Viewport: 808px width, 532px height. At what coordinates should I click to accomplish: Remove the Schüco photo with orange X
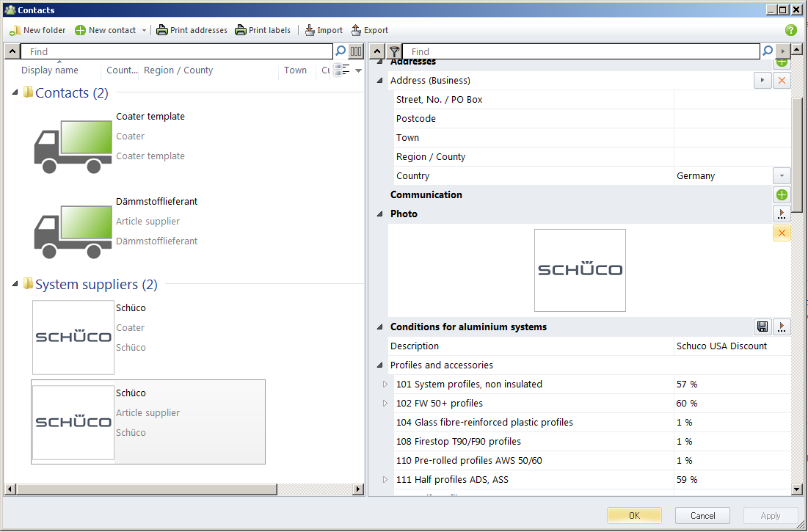tap(782, 233)
